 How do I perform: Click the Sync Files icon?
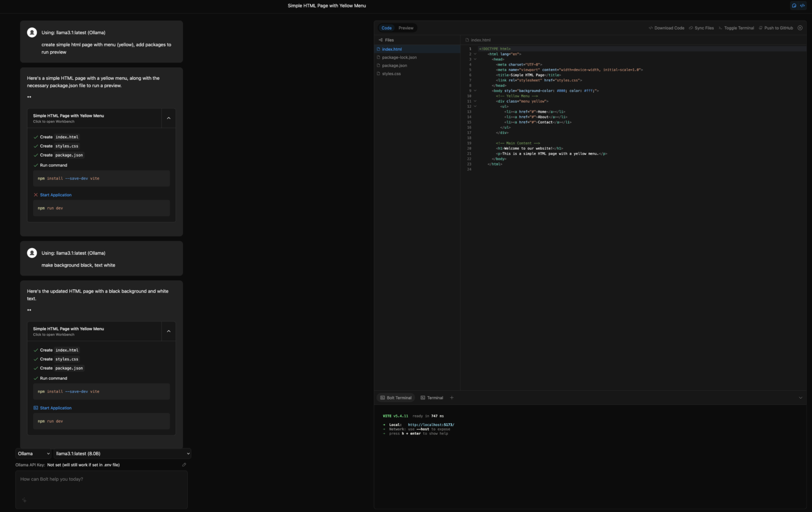pos(692,28)
